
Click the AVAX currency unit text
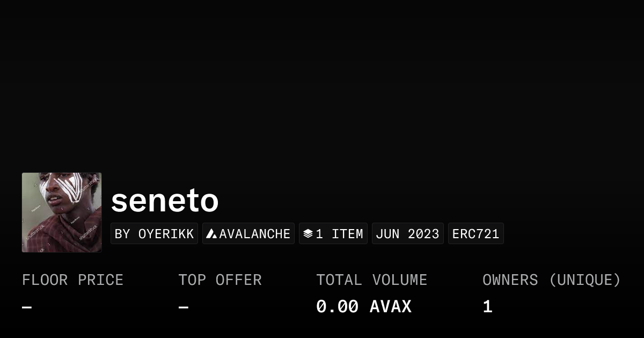click(x=390, y=307)
